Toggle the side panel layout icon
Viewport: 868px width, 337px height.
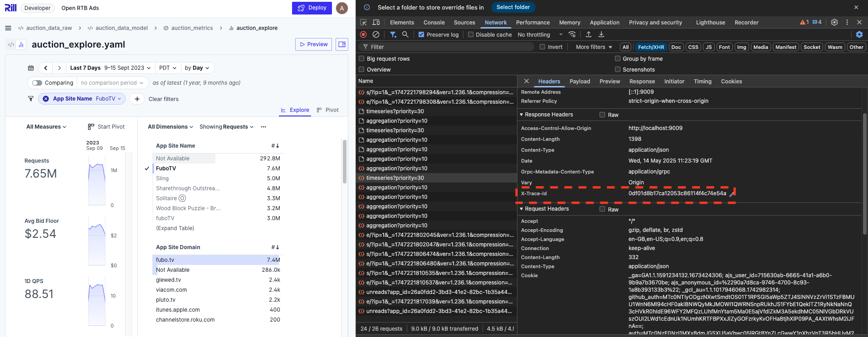[x=342, y=44]
